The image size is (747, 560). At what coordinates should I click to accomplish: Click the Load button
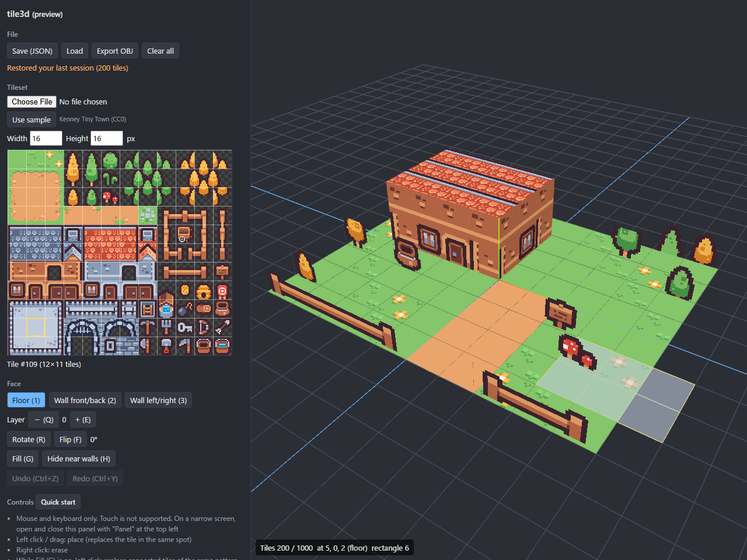pos(75,51)
